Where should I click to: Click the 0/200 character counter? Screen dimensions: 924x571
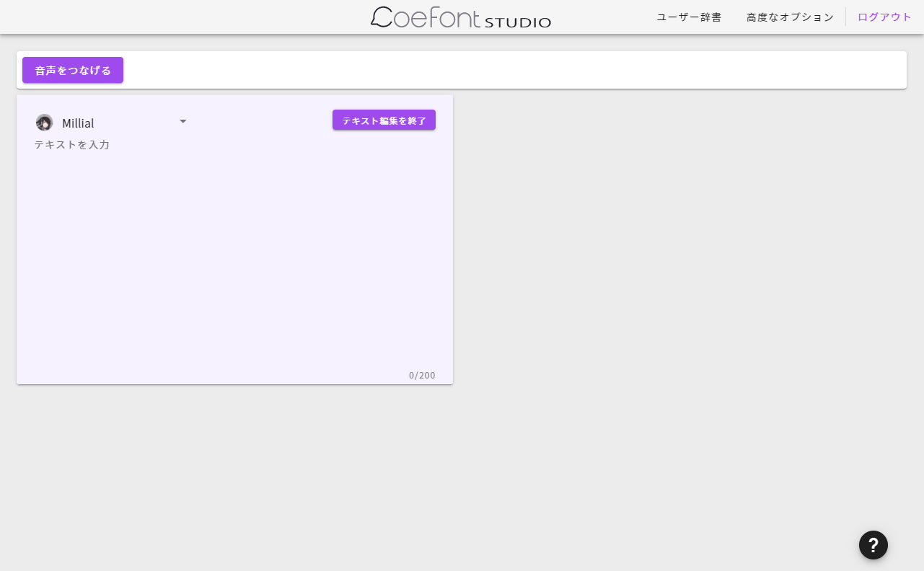click(422, 376)
